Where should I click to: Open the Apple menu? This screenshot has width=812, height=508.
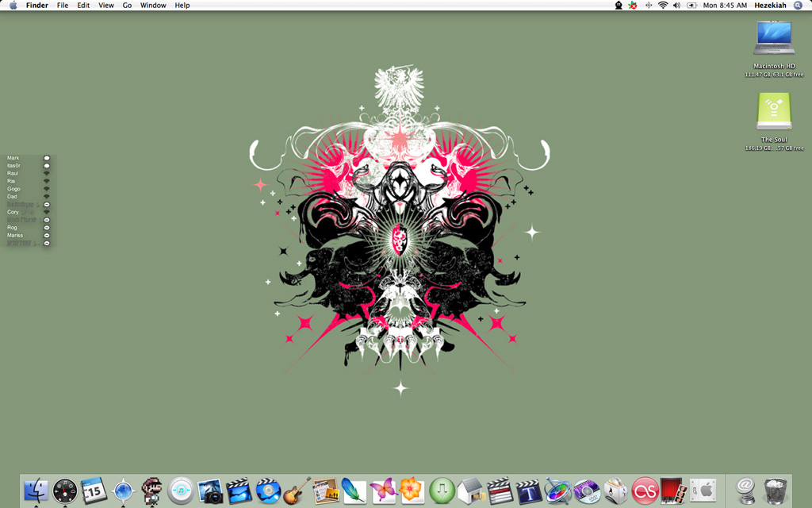point(13,6)
